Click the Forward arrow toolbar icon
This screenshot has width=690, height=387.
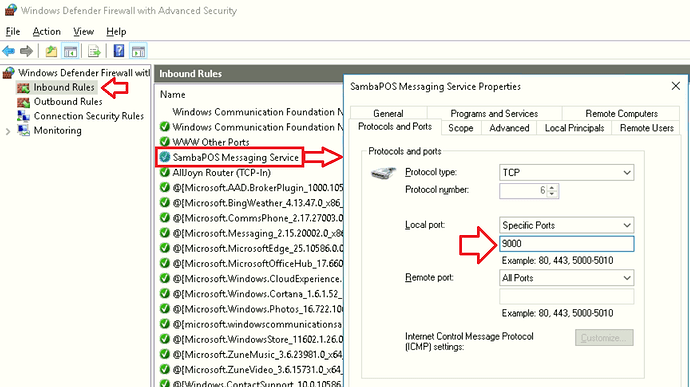point(26,52)
